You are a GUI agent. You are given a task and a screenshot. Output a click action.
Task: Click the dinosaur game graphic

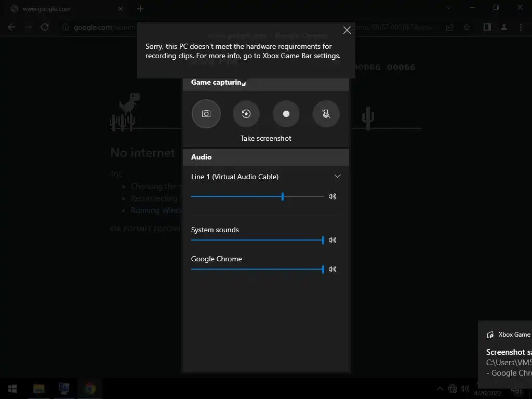[129, 103]
